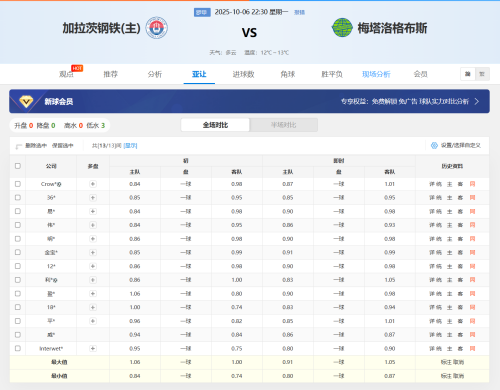The height and width of the screenshot is (390, 500).
Task: Tick the checkbox for Interwet* row
Action: pyautogui.click(x=18, y=348)
